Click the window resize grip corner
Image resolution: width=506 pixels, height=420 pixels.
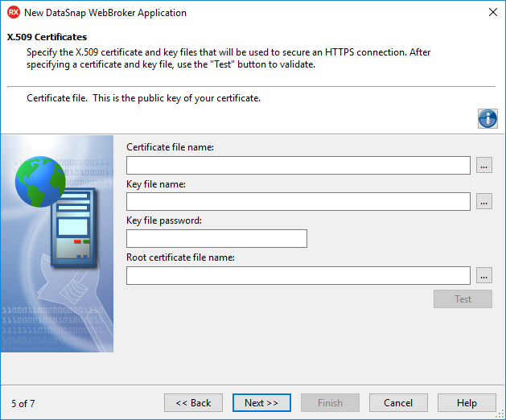tap(501, 415)
